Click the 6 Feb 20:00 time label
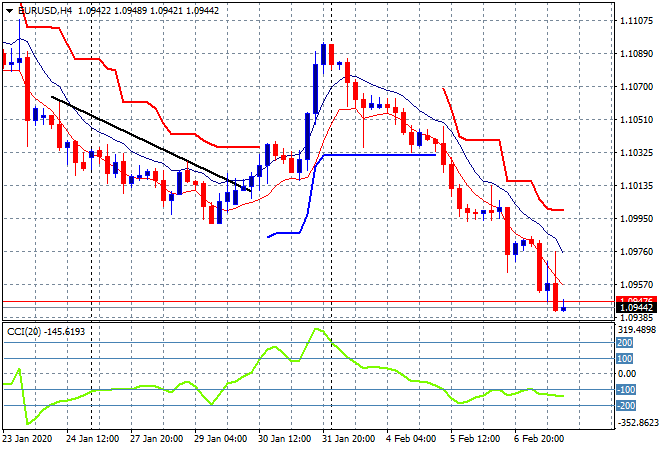 coord(542,438)
